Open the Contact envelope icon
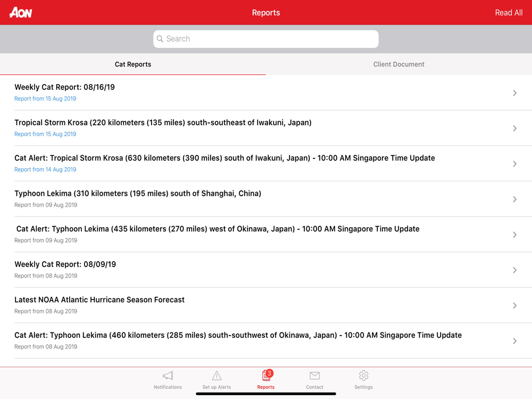The width and height of the screenshot is (532, 399). tap(314, 376)
